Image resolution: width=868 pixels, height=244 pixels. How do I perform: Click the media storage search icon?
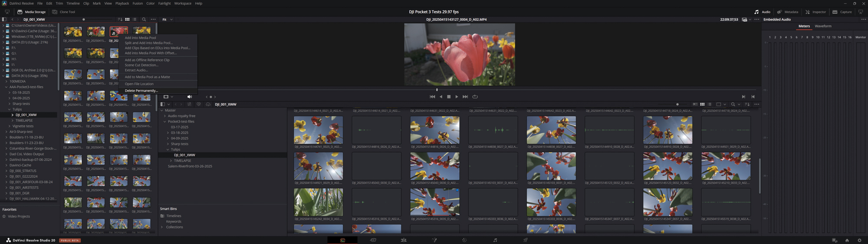[144, 20]
